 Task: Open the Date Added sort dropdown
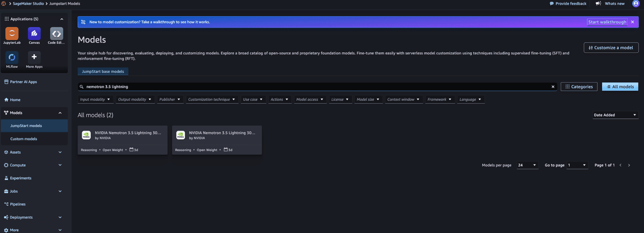615,115
